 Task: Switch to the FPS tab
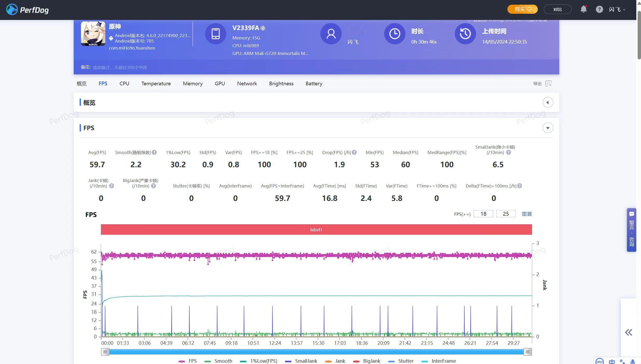tap(103, 83)
